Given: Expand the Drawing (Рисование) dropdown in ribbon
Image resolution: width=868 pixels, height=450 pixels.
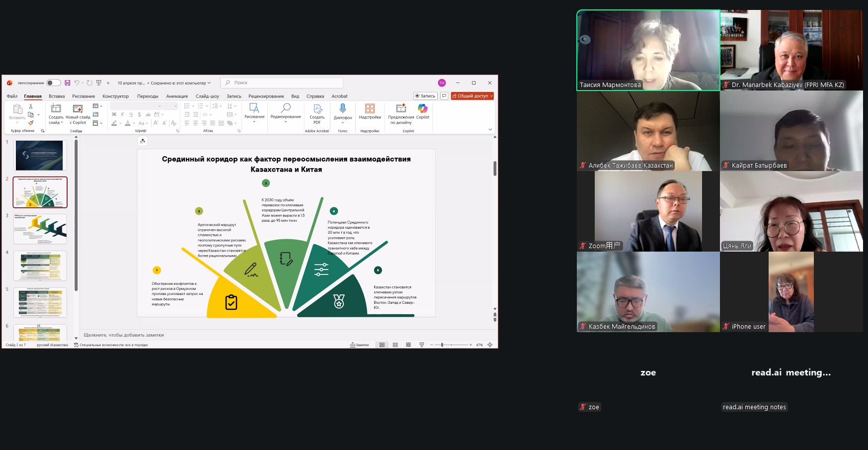Looking at the screenshot, I should (254, 122).
